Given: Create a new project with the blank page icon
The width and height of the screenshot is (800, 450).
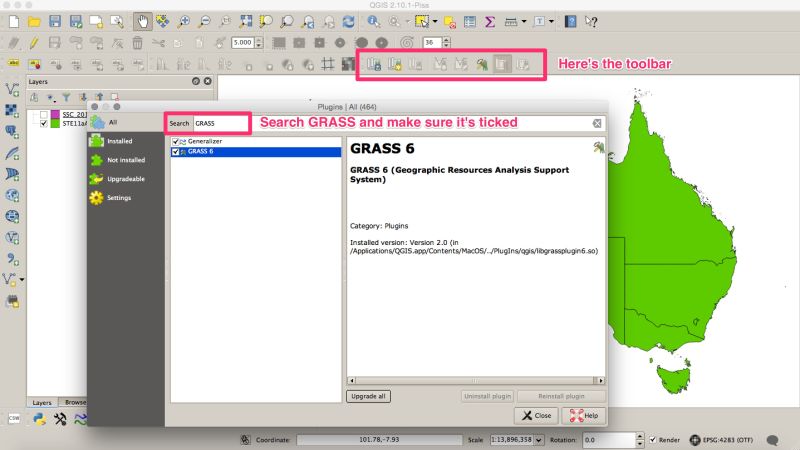Looking at the screenshot, I should [14, 21].
